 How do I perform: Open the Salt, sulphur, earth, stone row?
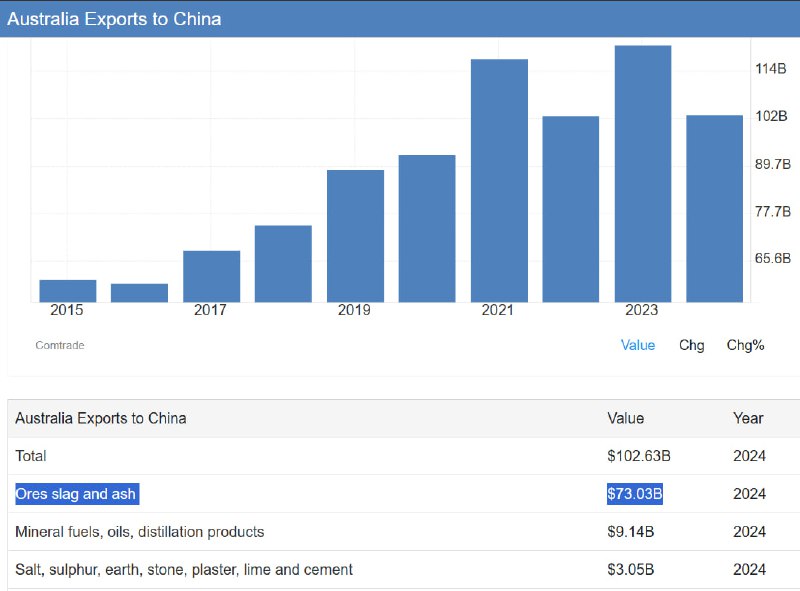184,570
